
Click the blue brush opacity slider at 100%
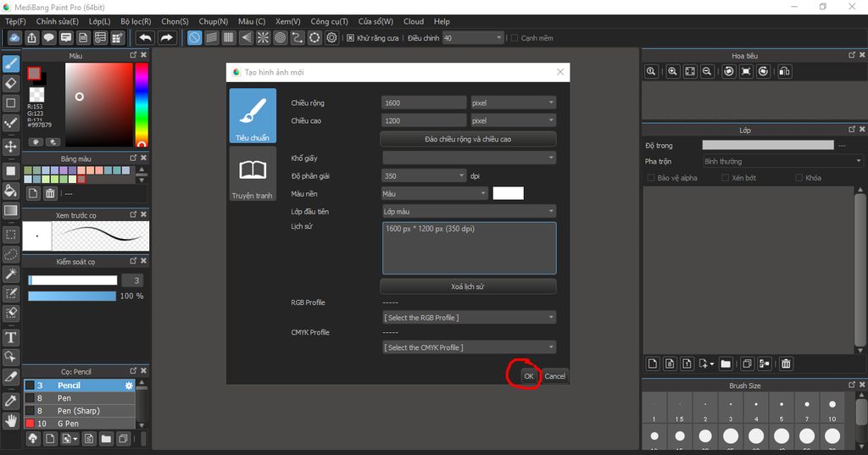[x=72, y=297]
